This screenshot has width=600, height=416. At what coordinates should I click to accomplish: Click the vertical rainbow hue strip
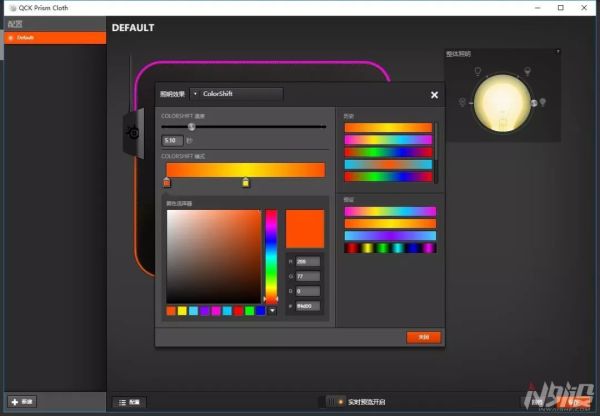click(271, 256)
